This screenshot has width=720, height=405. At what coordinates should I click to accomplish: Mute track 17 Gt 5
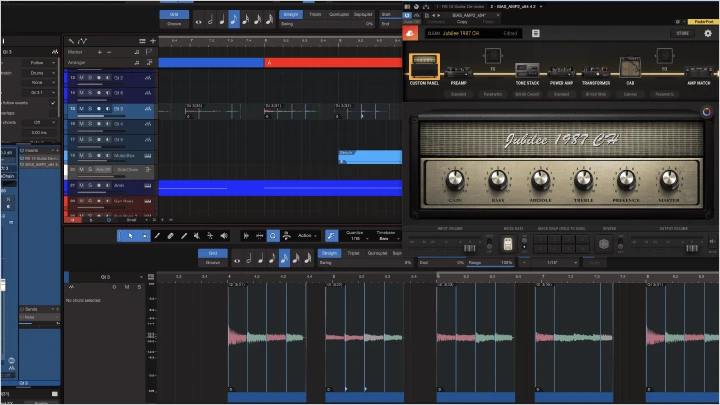tap(81, 140)
